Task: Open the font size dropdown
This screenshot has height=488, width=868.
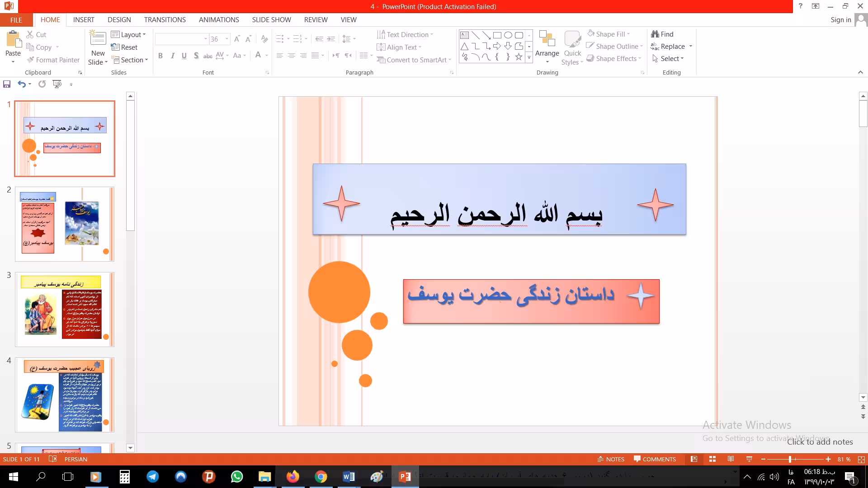Action: (x=227, y=39)
